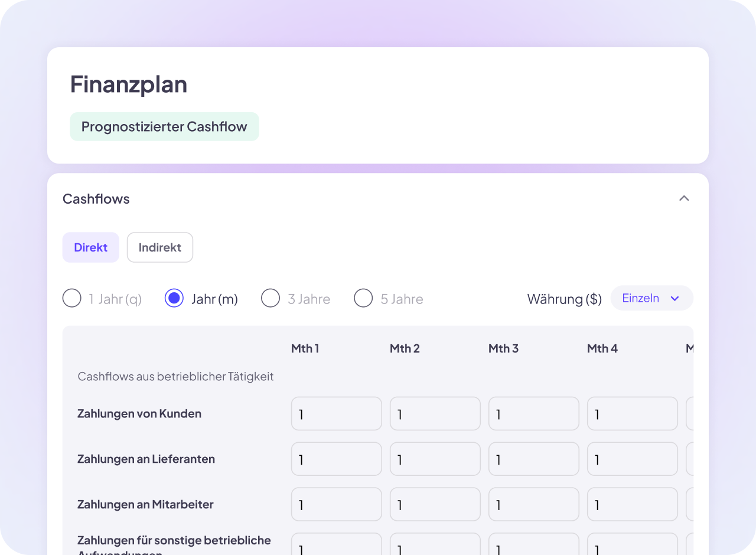The image size is (756, 555).
Task: Click the Zahlungen an Mitarbeiter row label
Action: [x=145, y=504]
